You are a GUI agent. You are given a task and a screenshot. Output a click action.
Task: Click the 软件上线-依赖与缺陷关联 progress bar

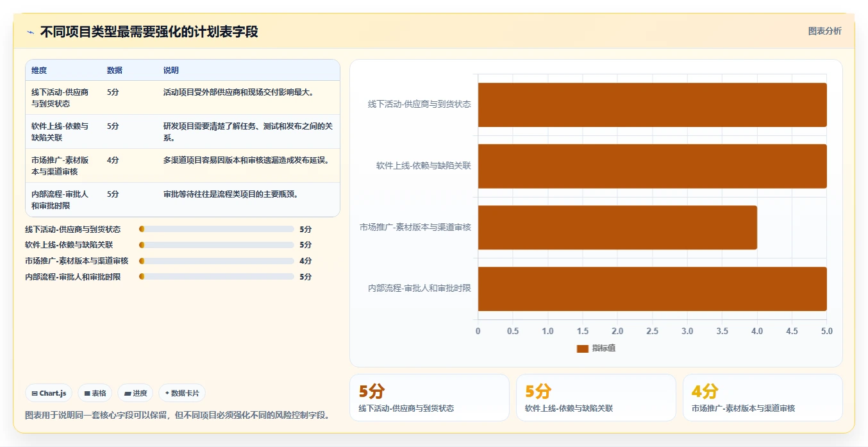216,245
